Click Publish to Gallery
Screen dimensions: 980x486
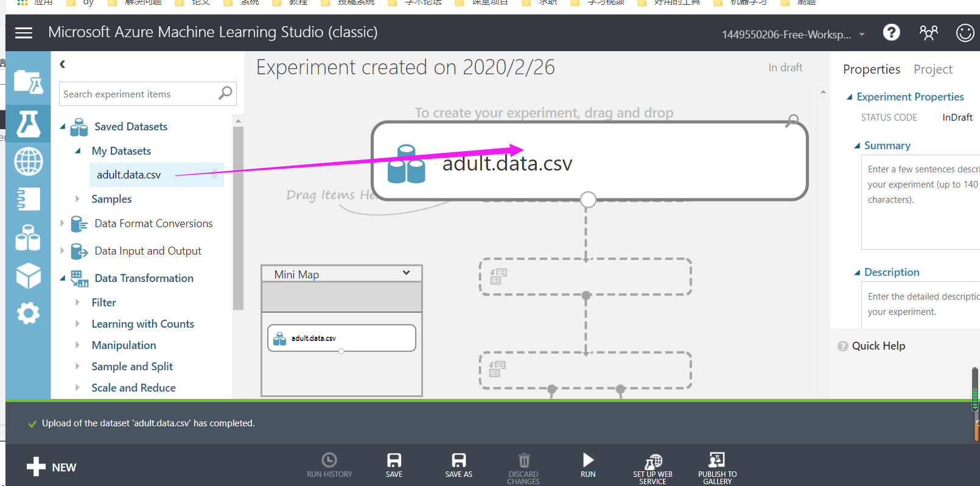[717, 468]
